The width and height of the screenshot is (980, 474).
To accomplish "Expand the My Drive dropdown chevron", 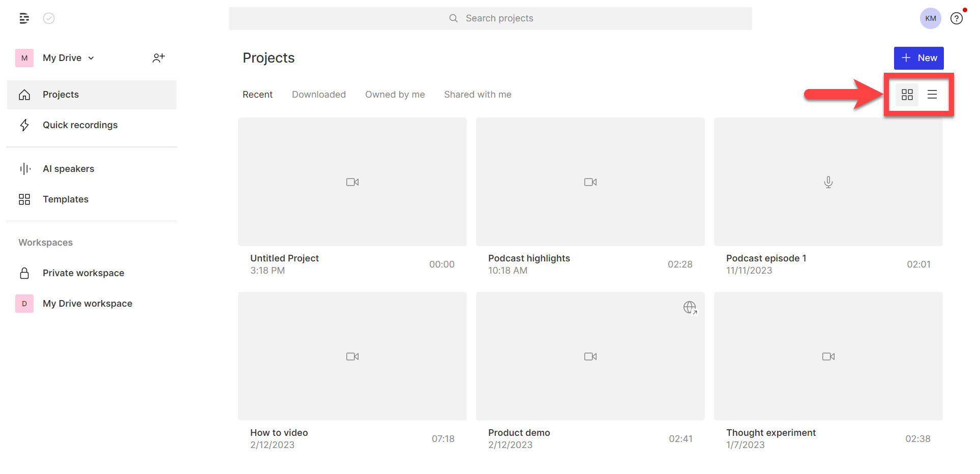I will (91, 58).
